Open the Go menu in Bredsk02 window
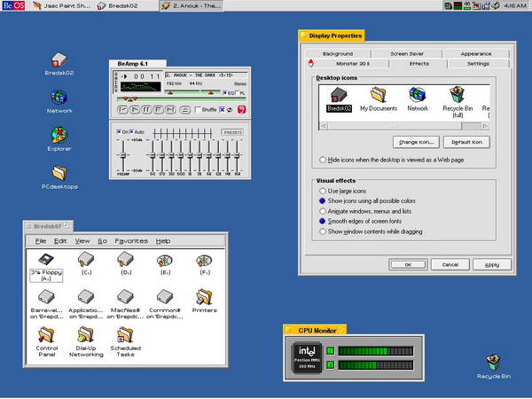The width and height of the screenshot is (532, 399). point(102,241)
